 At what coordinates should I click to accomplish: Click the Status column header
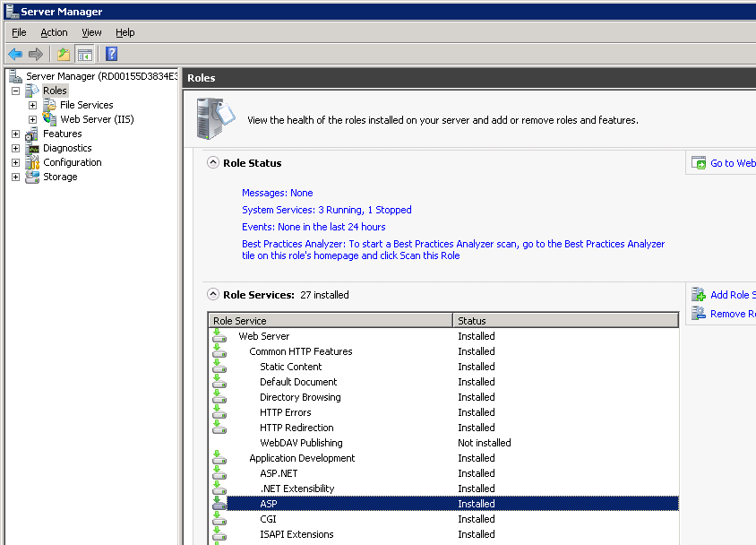coord(564,321)
